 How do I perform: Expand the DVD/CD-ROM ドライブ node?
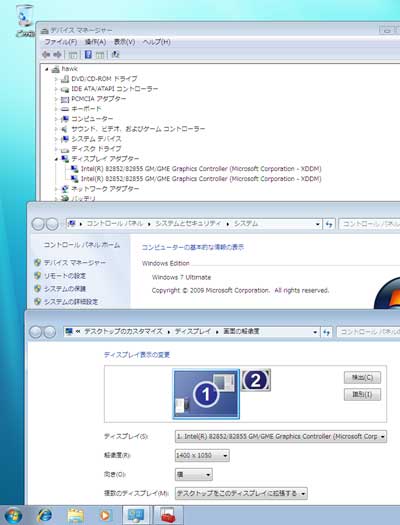coord(56,79)
